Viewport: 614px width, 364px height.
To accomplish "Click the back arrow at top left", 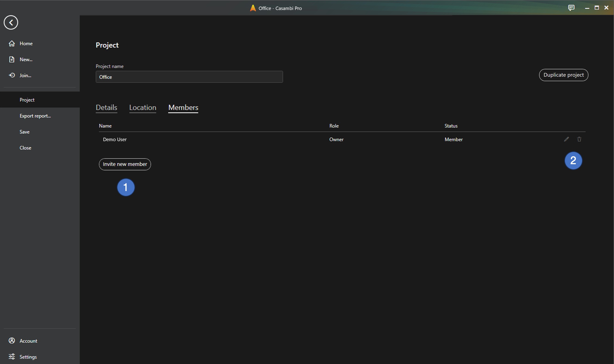I will pos(11,22).
